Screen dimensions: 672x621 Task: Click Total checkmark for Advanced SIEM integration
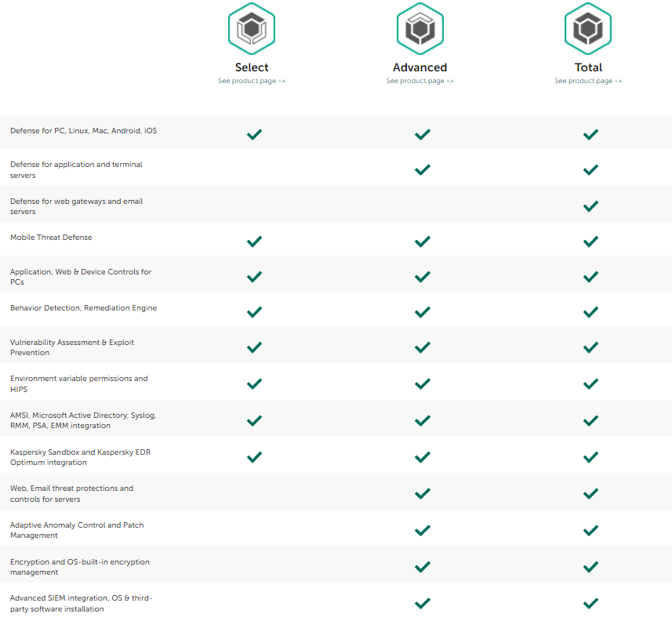[x=590, y=603]
